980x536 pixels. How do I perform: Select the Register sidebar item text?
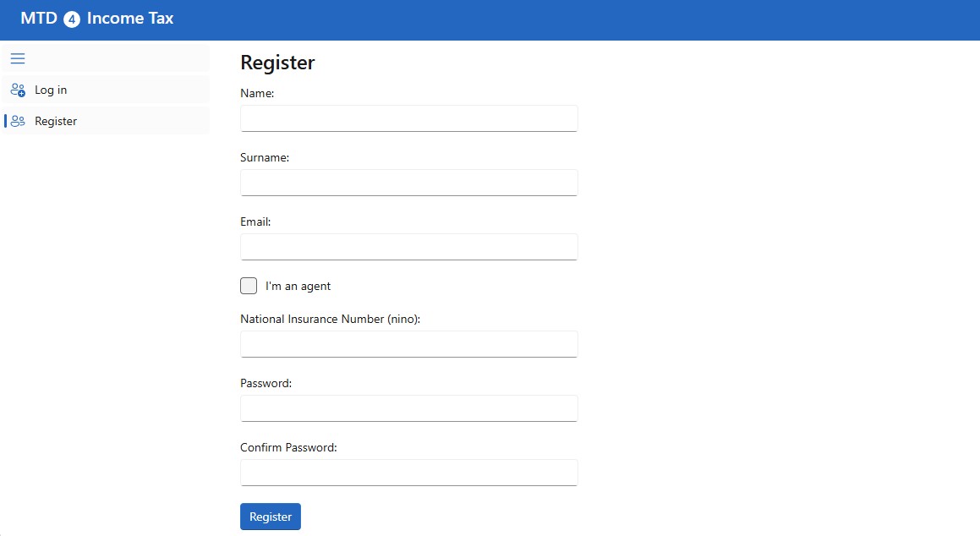56,121
